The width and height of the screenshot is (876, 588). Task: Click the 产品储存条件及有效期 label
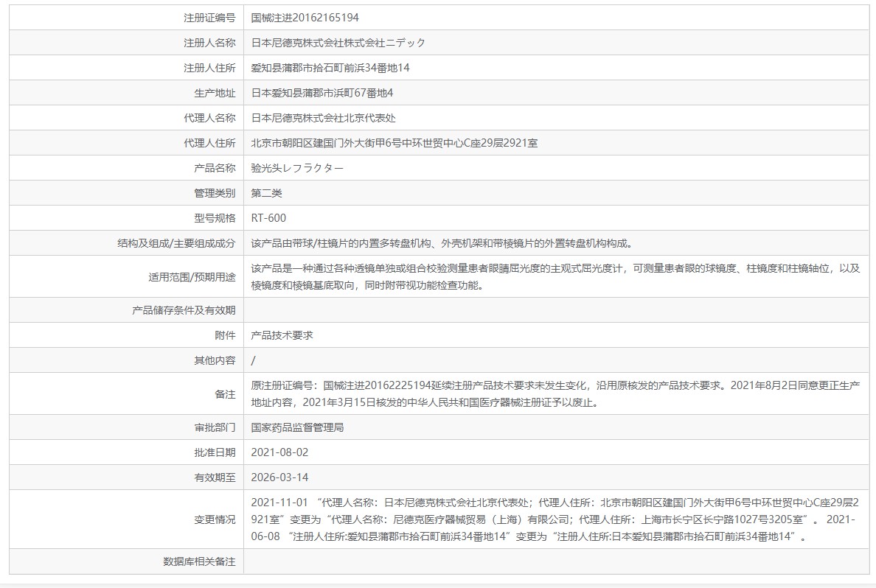(x=184, y=311)
